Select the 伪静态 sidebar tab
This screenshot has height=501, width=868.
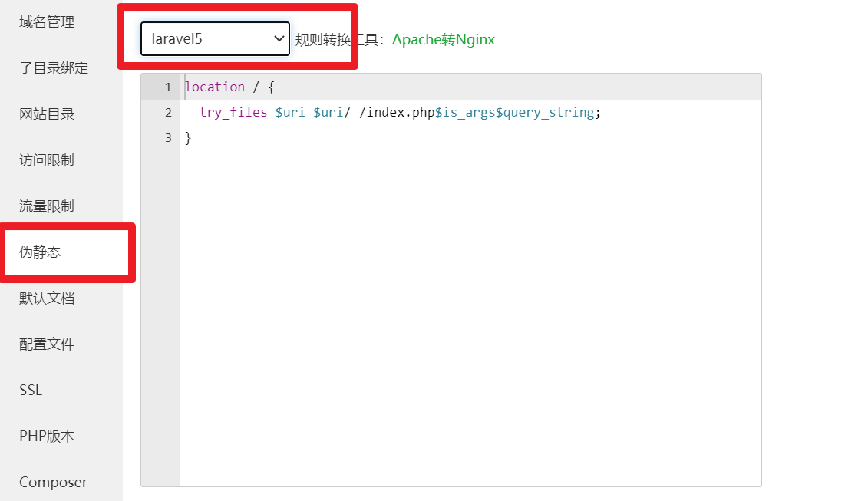40,252
